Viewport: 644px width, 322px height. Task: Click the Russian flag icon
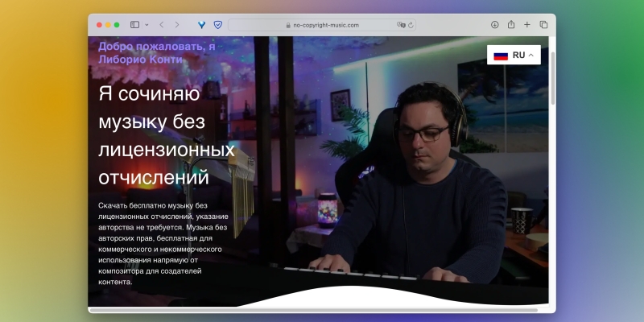(x=501, y=56)
